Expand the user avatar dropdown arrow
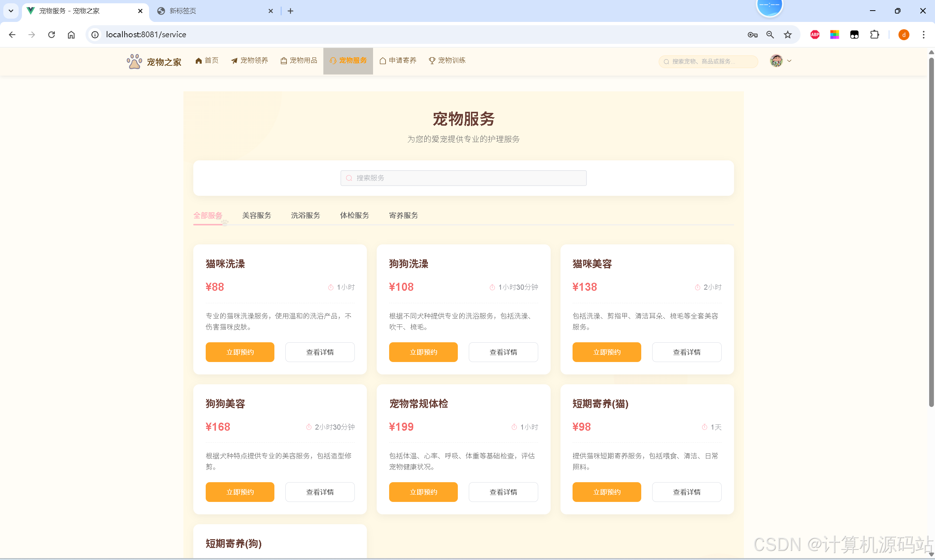 789,61
